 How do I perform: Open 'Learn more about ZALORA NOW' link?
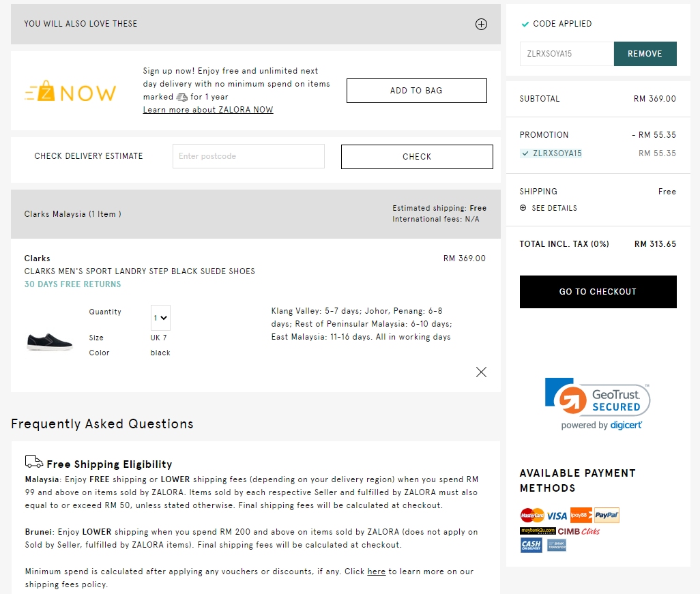click(208, 110)
